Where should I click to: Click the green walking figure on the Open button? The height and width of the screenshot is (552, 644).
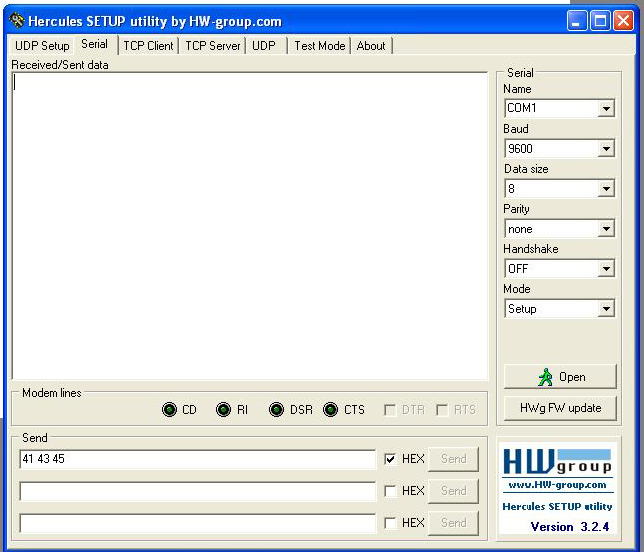[x=545, y=377]
